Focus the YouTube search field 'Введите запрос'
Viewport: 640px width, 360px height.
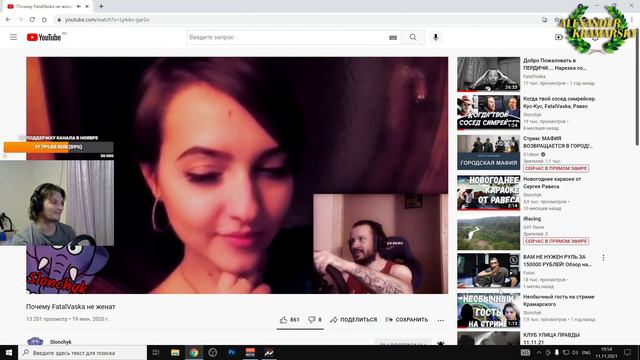click(288, 37)
